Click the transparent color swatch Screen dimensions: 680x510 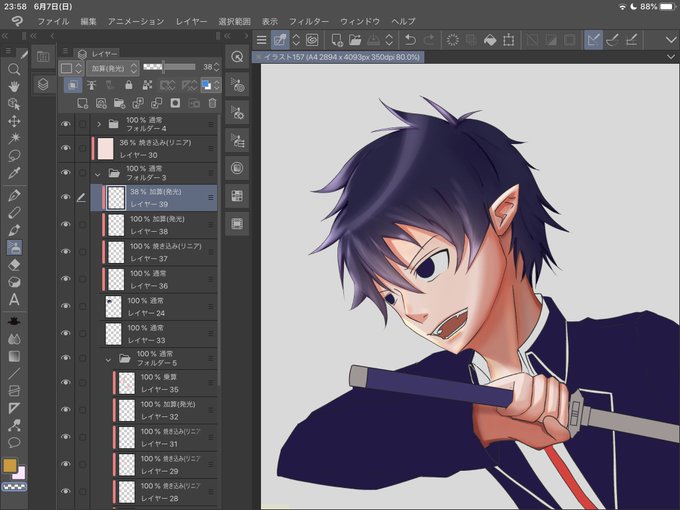[14, 487]
